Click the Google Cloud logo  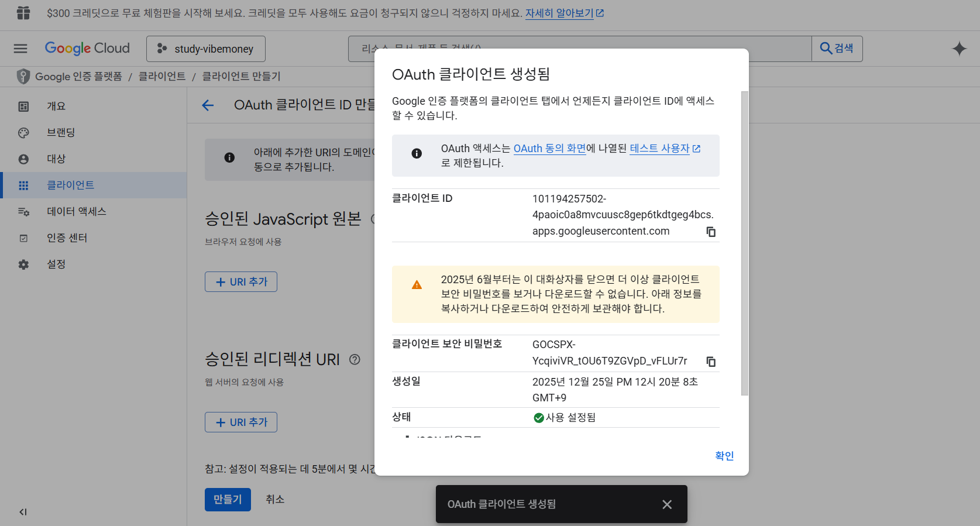point(87,49)
